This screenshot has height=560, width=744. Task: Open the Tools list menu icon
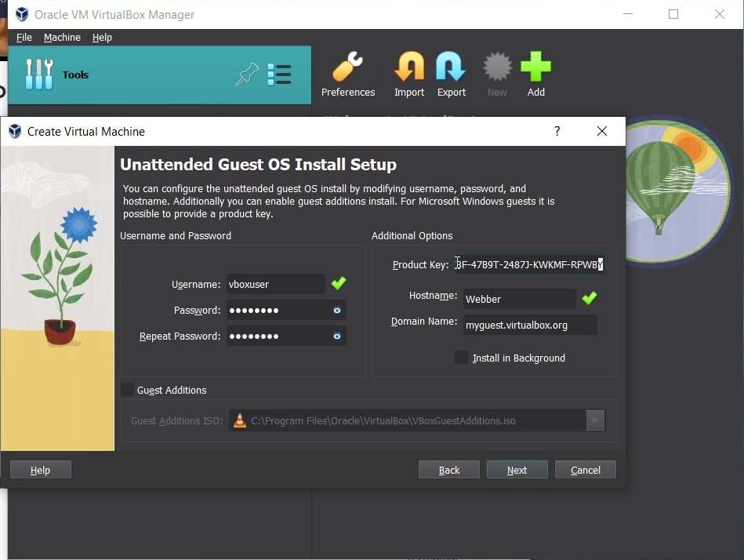click(279, 75)
